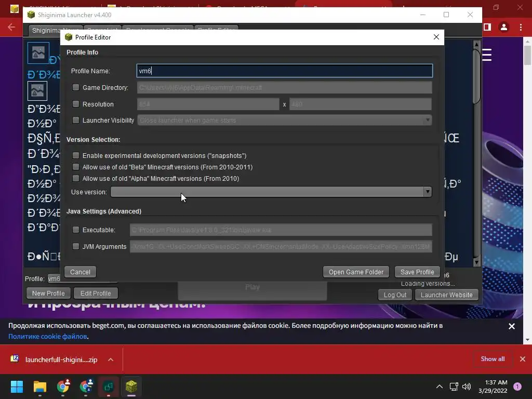Allow old Alpha Minecraft versions
The image size is (532, 399).
76,179
